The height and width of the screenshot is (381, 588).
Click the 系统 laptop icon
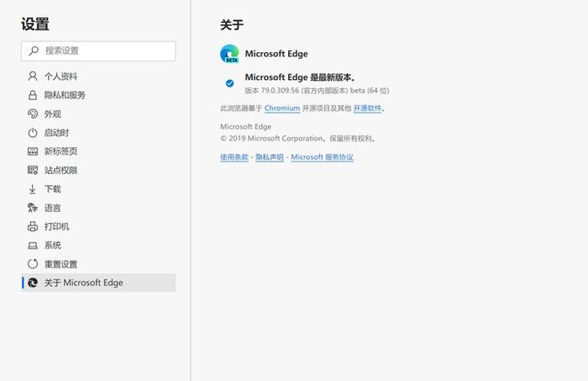(33, 246)
